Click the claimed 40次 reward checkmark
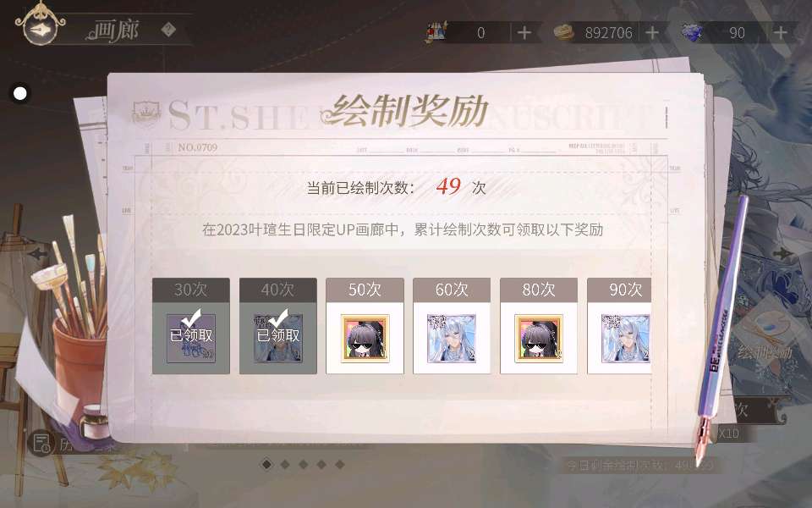Screen dimensions: 812x508 (x=278, y=317)
